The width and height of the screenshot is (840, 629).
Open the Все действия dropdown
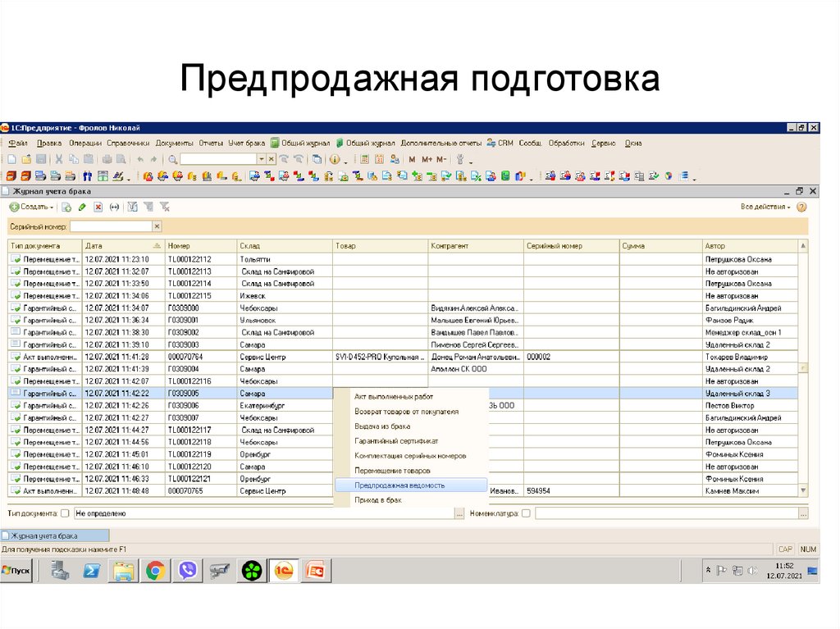point(765,207)
